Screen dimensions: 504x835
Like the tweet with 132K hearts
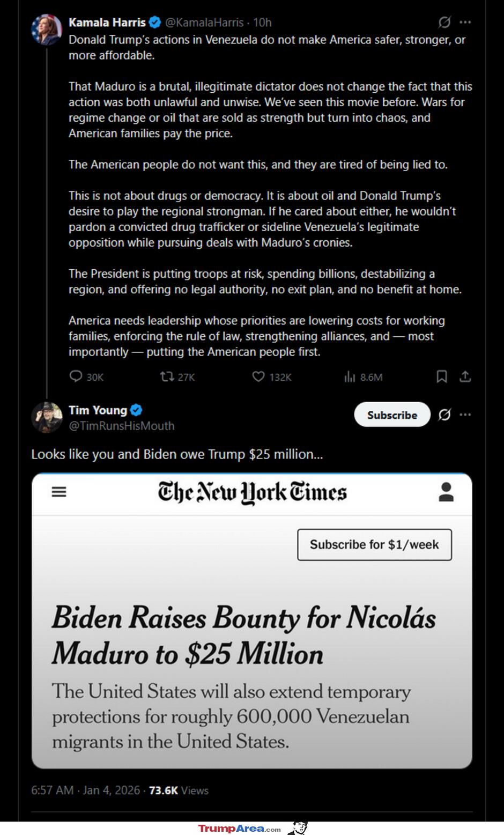coord(258,376)
